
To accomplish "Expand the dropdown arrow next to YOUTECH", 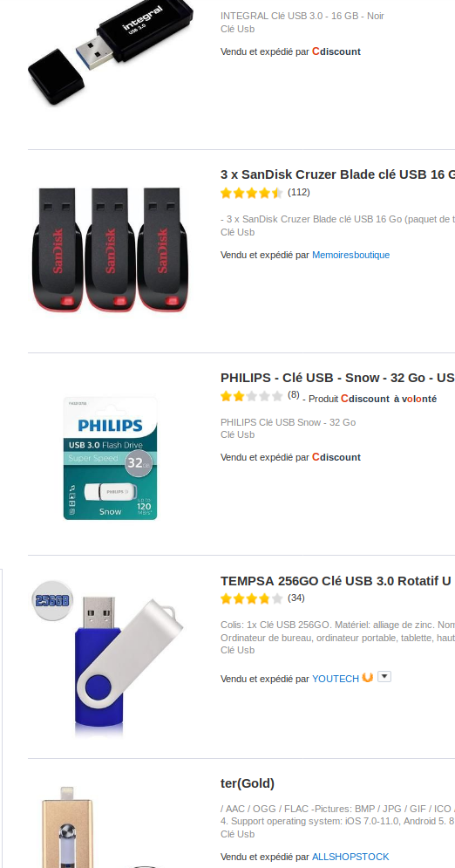I will (x=384, y=676).
